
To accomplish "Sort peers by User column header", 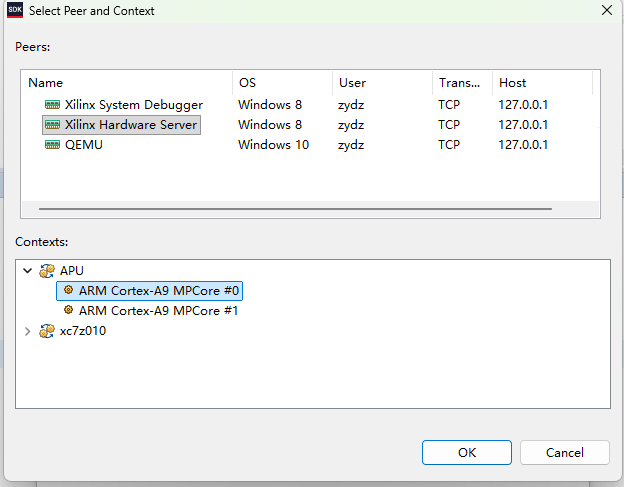I will 382,83.
